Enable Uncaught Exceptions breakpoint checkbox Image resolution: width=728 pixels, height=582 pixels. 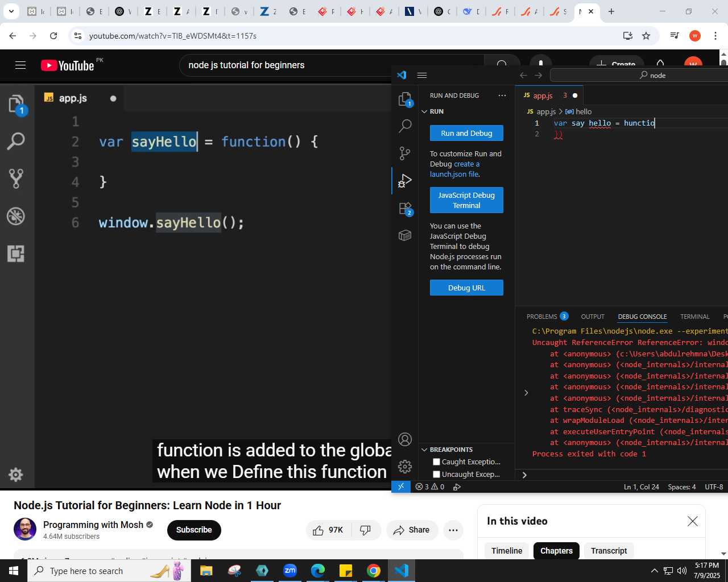[437, 475]
